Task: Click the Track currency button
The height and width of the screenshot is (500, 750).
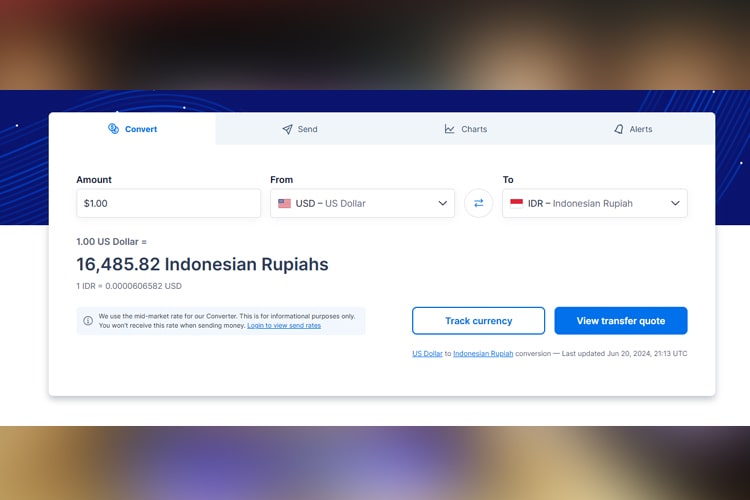Action: point(478,321)
